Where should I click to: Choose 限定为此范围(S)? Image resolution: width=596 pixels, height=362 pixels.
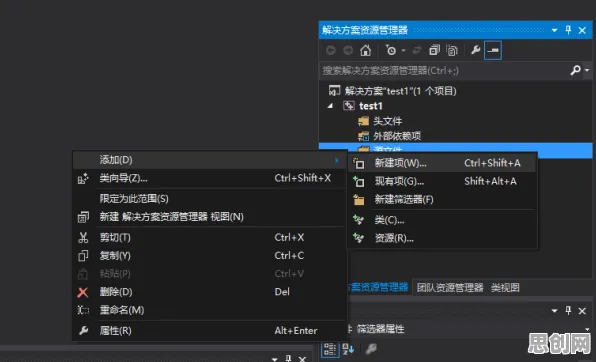[209, 198]
